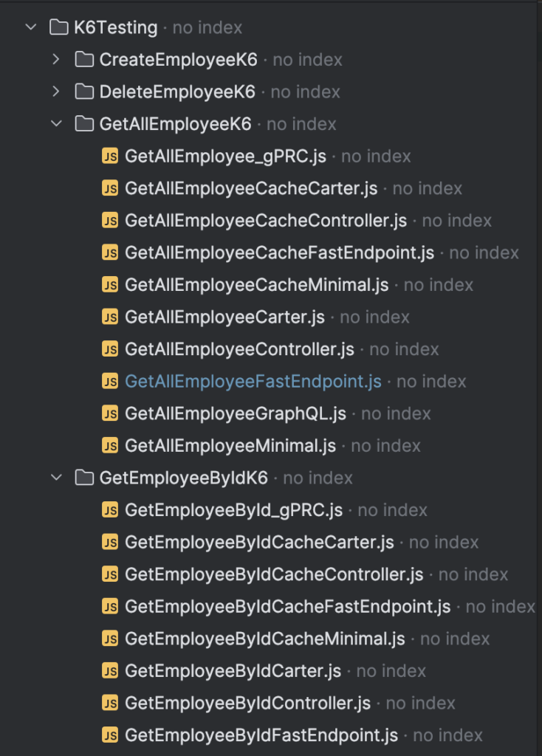
Task: Click JS icon of GetEmployeeByIdCacheFastEndpoint.js
Action: click(110, 607)
